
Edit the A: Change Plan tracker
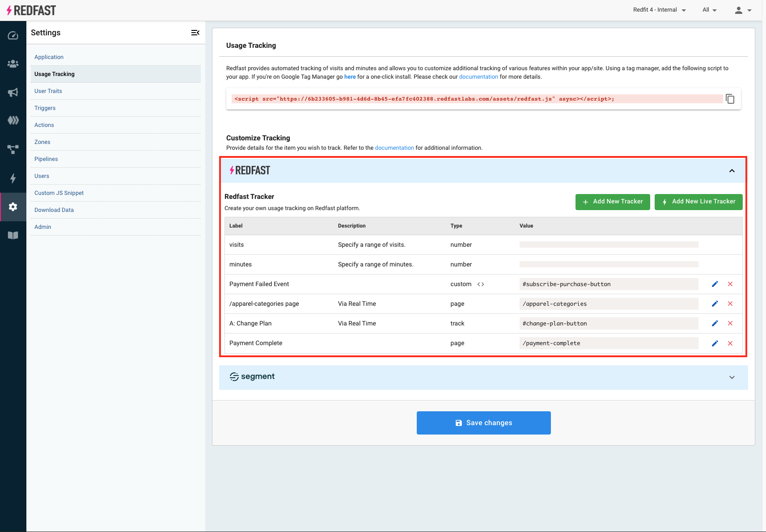(715, 323)
